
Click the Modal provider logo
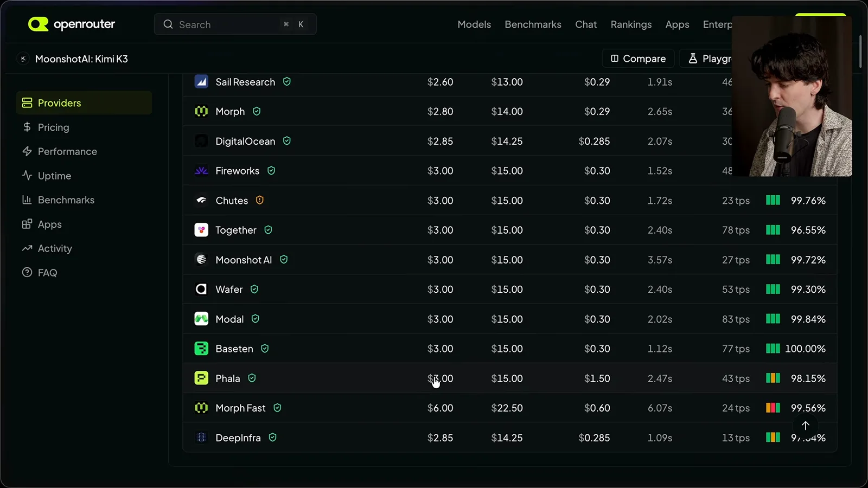[201, 319]
